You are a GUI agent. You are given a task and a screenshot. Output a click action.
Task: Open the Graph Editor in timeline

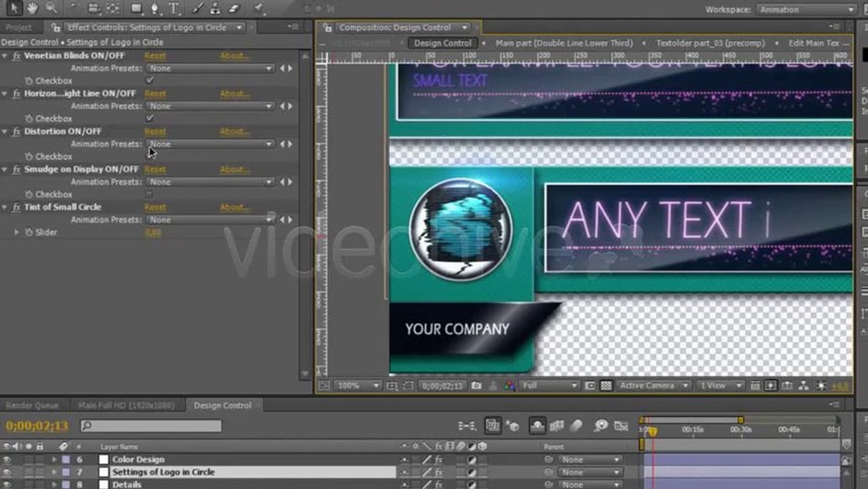[620, 426]
